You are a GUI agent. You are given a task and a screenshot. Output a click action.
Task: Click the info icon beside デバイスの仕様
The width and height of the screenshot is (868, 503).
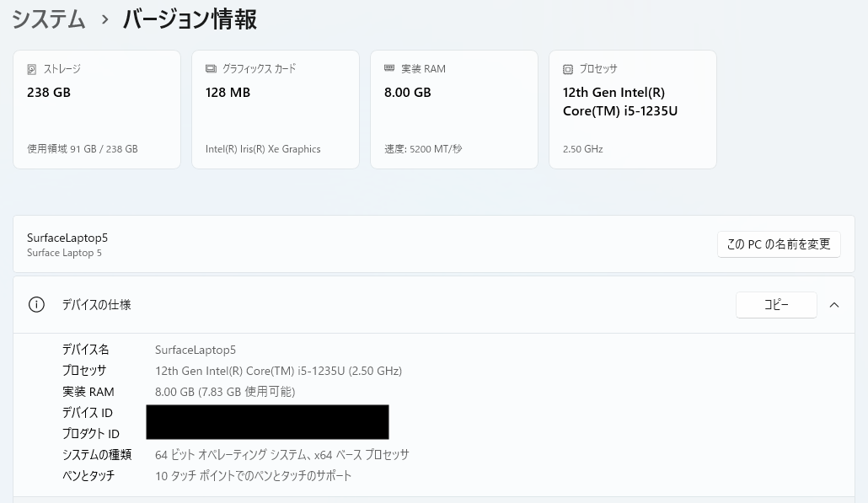(x=36, y=305)
